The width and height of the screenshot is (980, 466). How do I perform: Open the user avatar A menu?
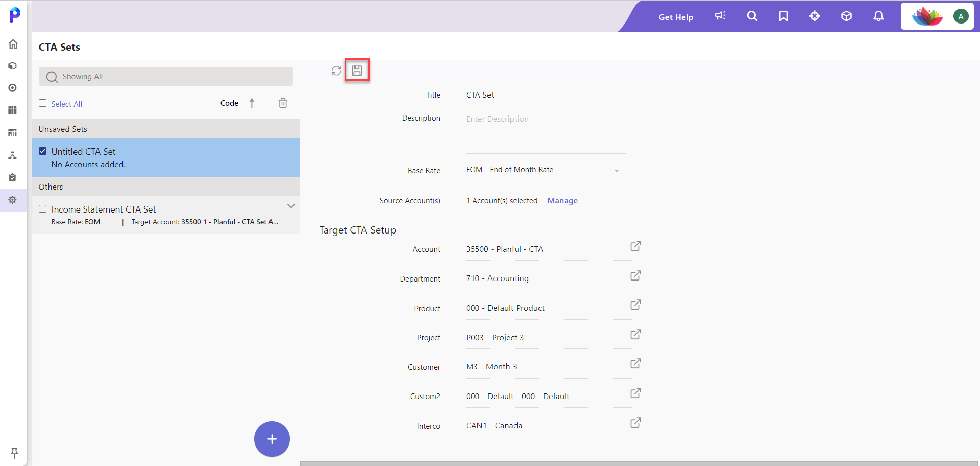point(961,16)
